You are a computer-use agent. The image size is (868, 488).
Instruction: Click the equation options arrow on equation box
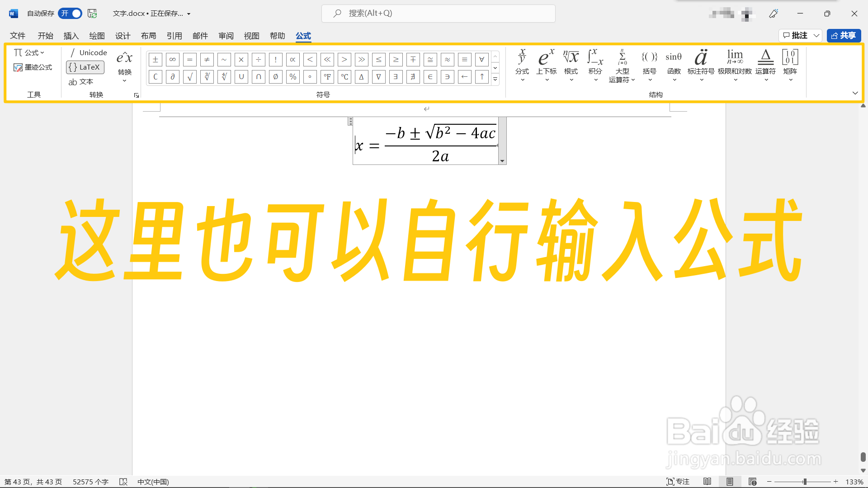pos(502,161)
